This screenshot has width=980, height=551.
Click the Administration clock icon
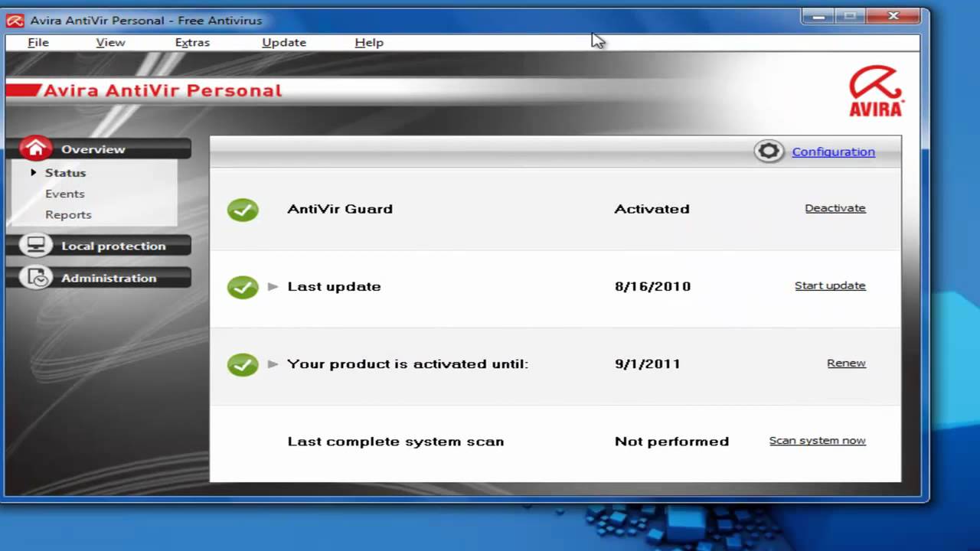click(x=36, y=278)
